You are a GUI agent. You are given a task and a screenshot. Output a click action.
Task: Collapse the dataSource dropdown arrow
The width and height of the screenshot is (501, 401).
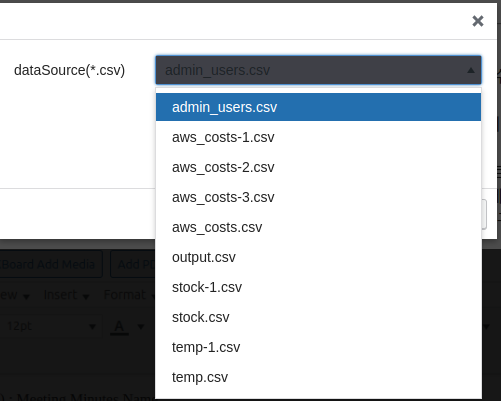[x=471, y=70]
